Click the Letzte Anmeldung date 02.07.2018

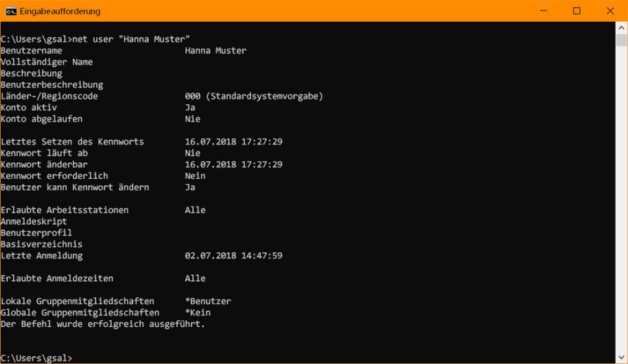210,256
